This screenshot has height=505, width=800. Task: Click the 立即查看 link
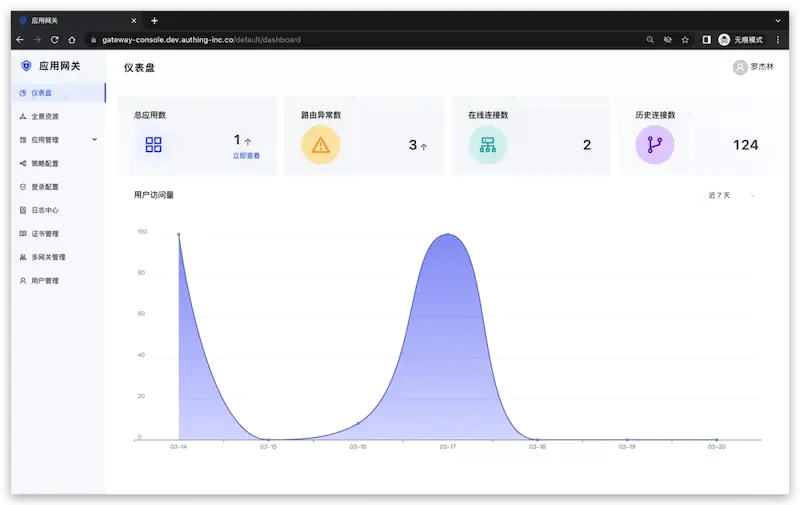[x=246, y=156]
